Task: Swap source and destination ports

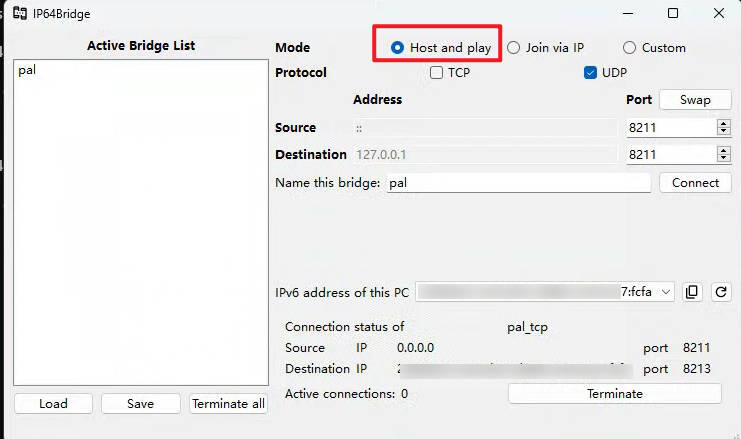Action: (x=695, y=100)
